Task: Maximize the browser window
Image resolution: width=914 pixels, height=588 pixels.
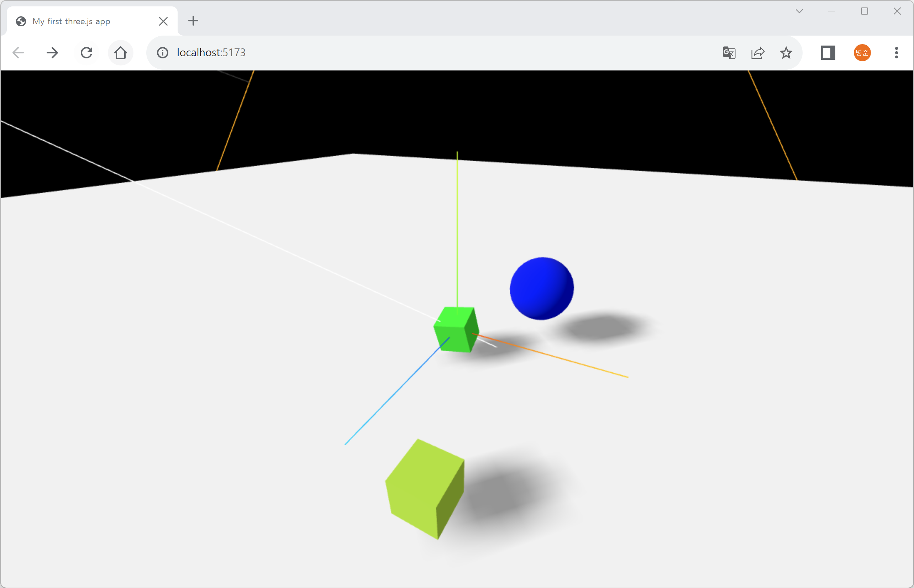Action: click(865, 11)
